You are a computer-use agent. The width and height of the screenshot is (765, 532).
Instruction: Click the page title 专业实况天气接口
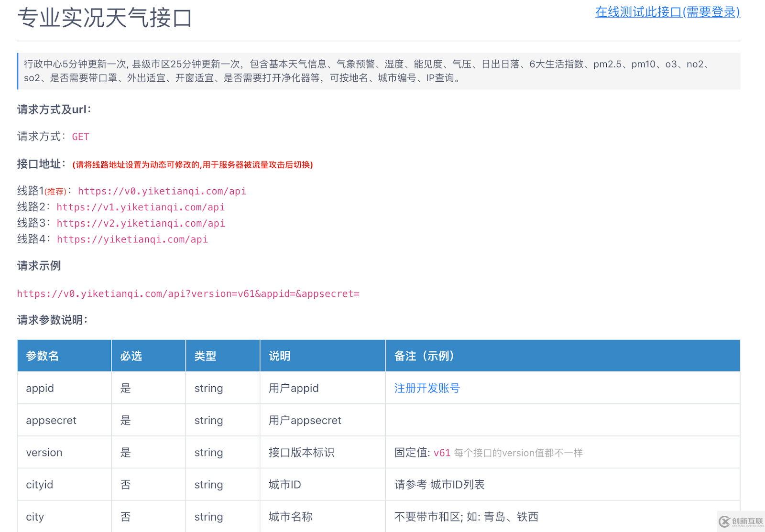(103, 19)
